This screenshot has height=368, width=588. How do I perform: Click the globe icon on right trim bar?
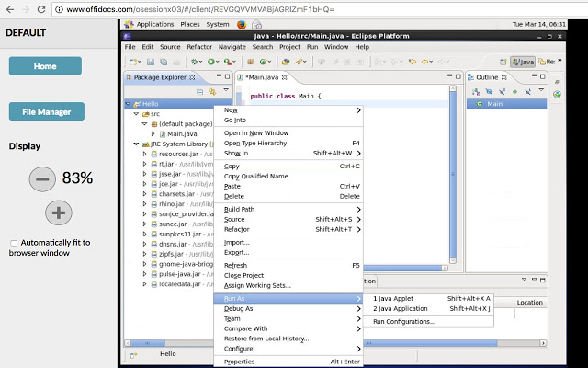558,94
